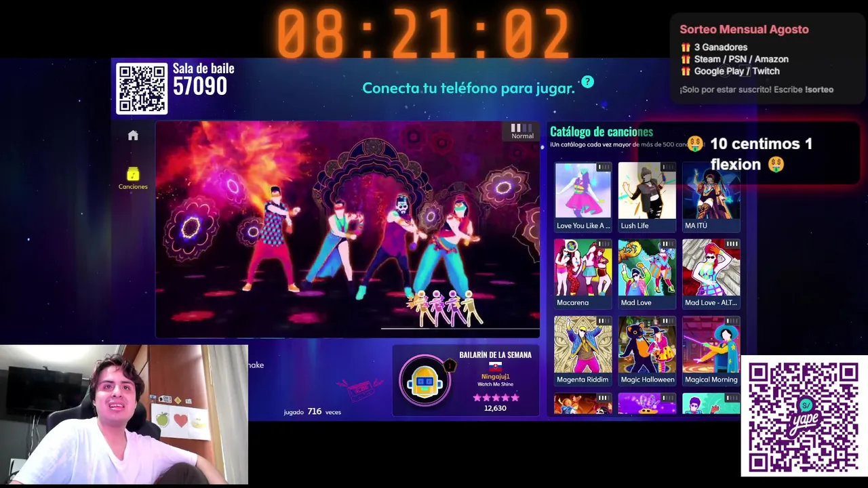The width and height of the screenshot is (868, 488).
Task: Click difficulty bars on MA ITÚ card
Action: click(x=732, y=167)
